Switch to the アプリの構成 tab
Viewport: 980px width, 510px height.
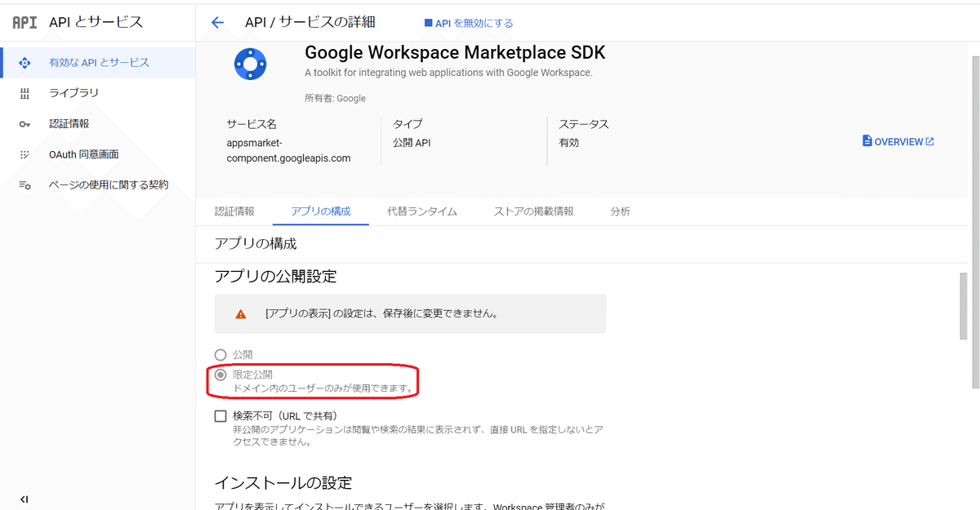click(321, 211)
